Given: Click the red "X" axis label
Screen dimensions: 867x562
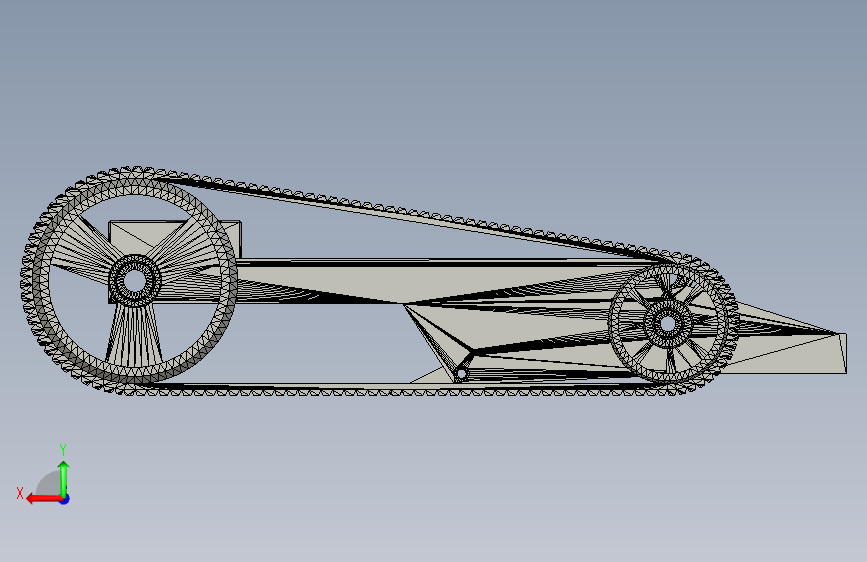Looking at the screenshot, I should (x=20, y=493).
